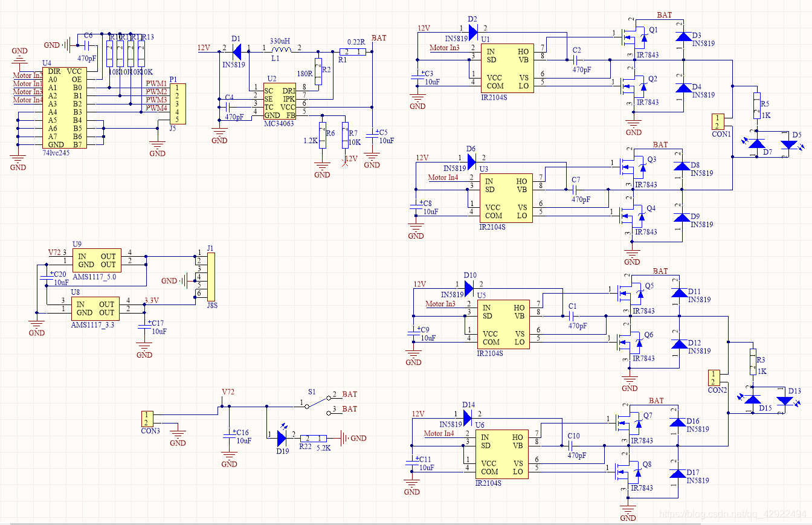Viewport: 812px width, 525px height.
Task: Select the P1 five-pin header
Action: [x=178, y=104]
